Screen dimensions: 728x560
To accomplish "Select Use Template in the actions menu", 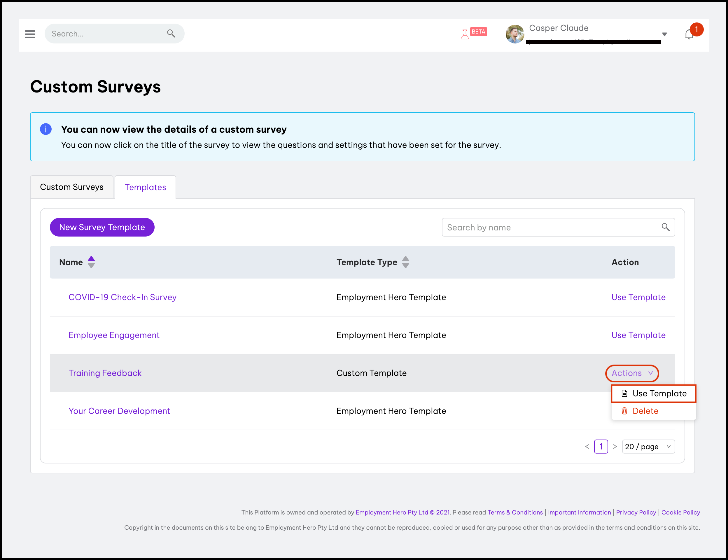I will click(x=653, y=394).
